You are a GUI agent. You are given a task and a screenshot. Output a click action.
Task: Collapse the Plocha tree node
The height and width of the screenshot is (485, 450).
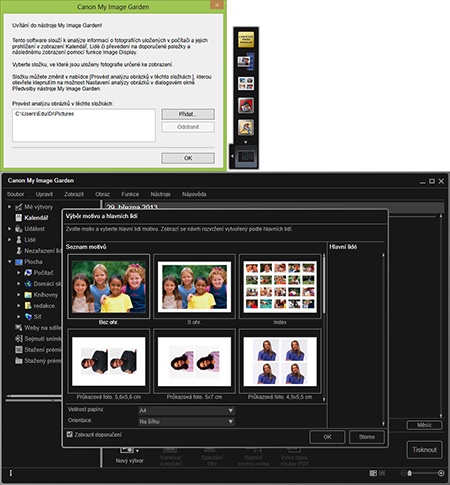click(x=9, y=262)
